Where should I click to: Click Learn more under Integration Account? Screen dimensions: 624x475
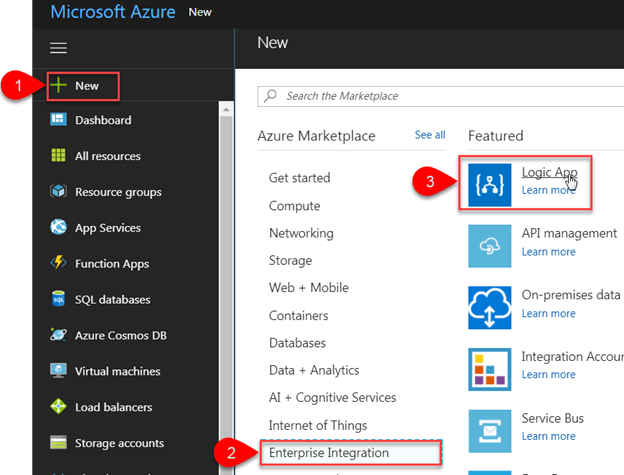548,375
